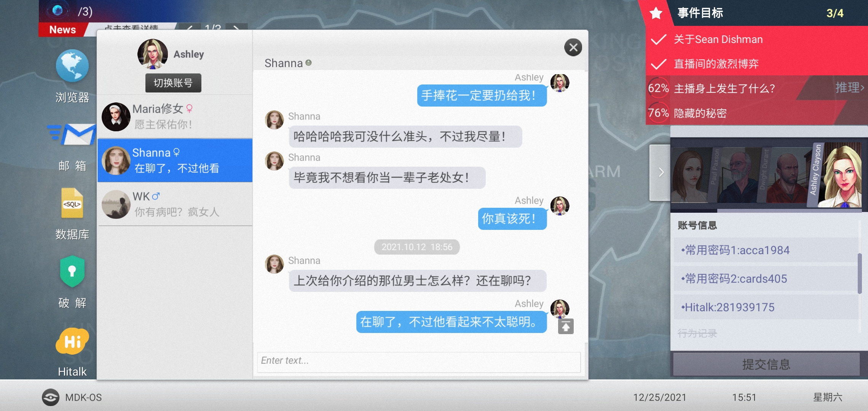The image size is (868, 411).
Task: Launch the 破解 shield crack tool
Action: point(72,271)
